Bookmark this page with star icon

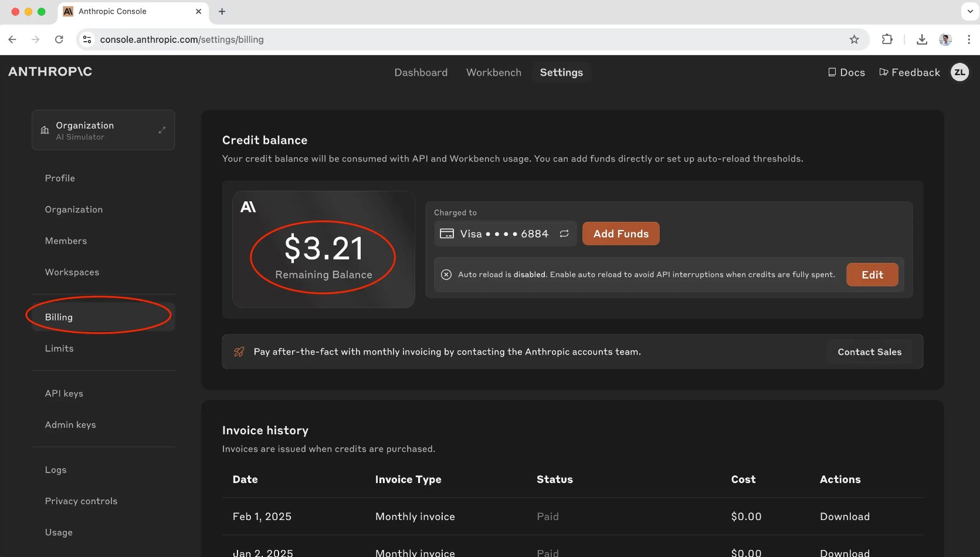[854, 39]
